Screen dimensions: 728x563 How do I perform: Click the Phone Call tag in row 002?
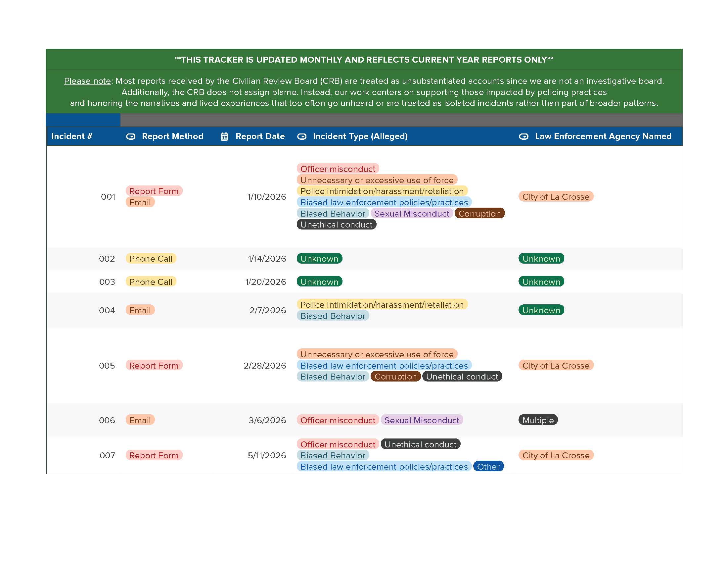coord(151,259)
